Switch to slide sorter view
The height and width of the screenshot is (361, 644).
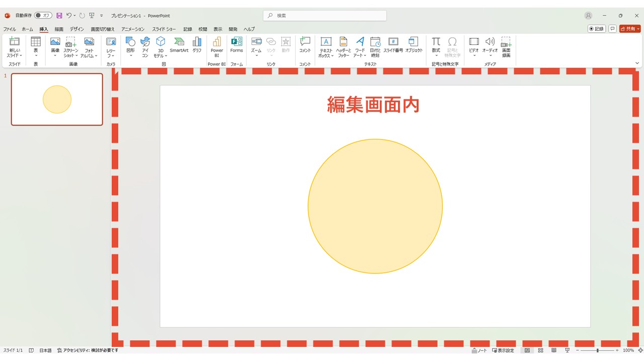coord(540,350)
